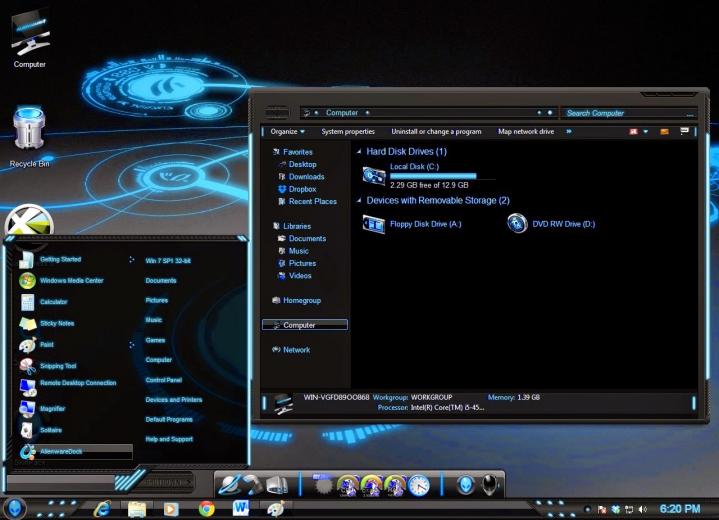Image resolution: width=719 pixels, height=520 pixels.
Task: Launch Google Chrome from the taskbar
Action: 206,509
